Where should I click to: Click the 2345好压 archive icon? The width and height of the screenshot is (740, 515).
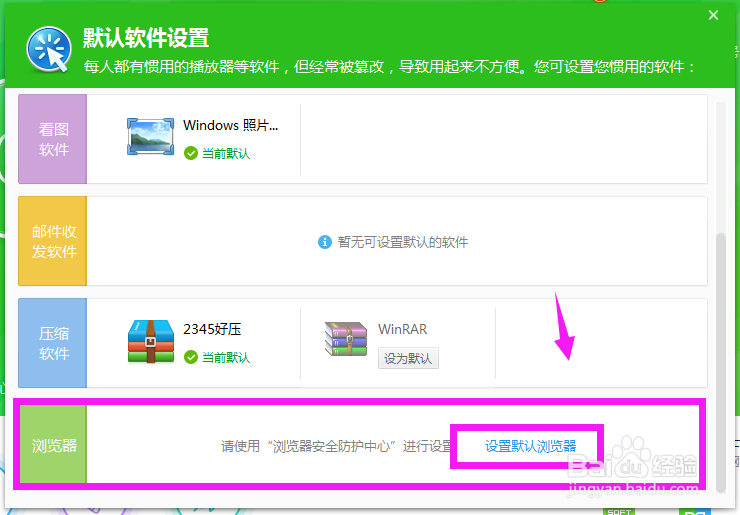pos(151,341)
